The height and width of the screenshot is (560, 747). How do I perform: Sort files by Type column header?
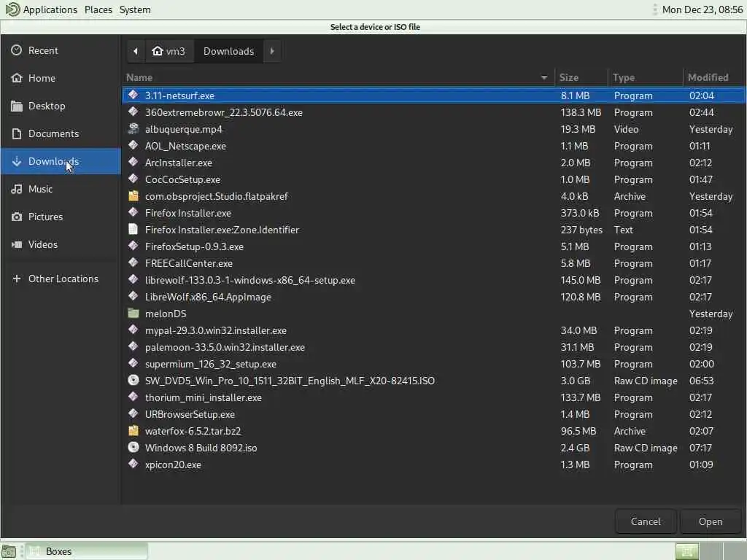(645, 77)
